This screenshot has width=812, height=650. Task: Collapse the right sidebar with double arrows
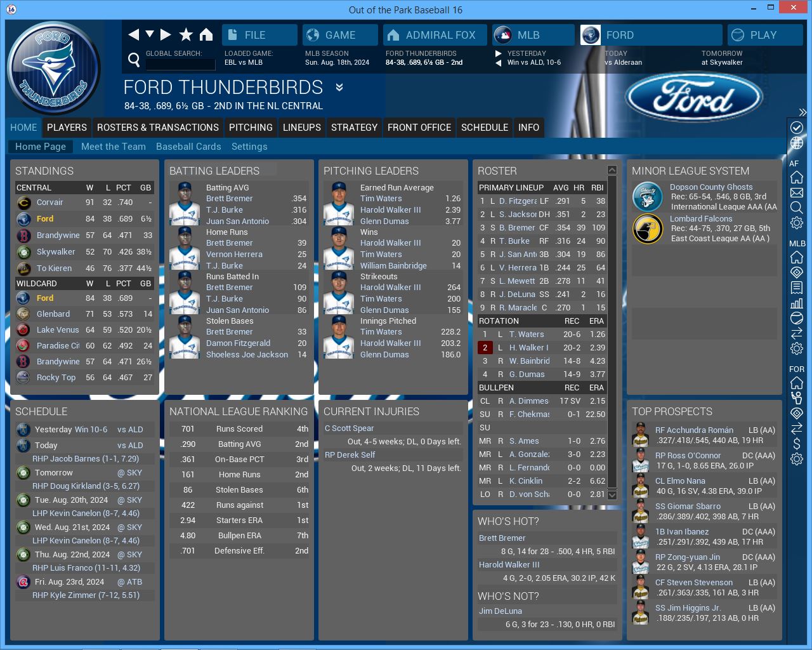click(x=802, y=112)
